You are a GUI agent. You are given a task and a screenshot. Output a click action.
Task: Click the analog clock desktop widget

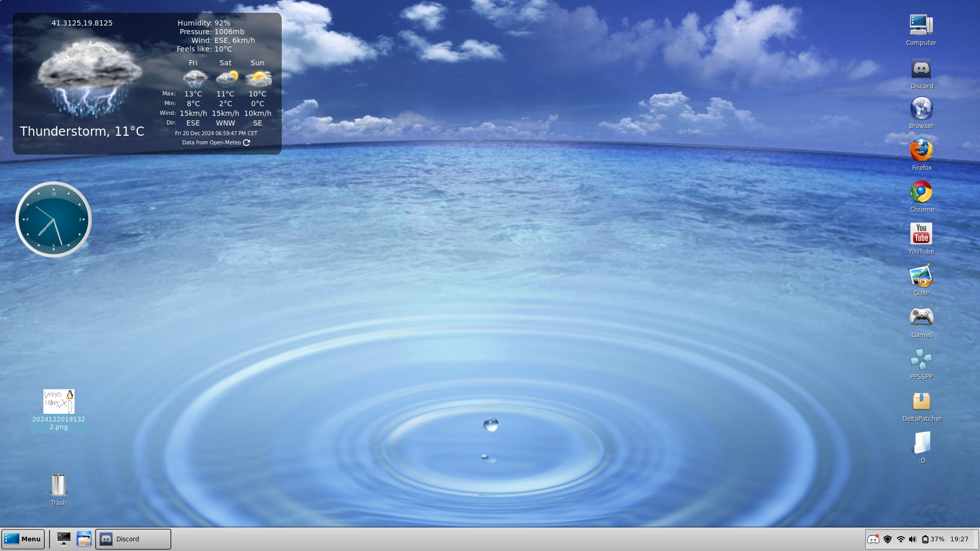point(54,219)
